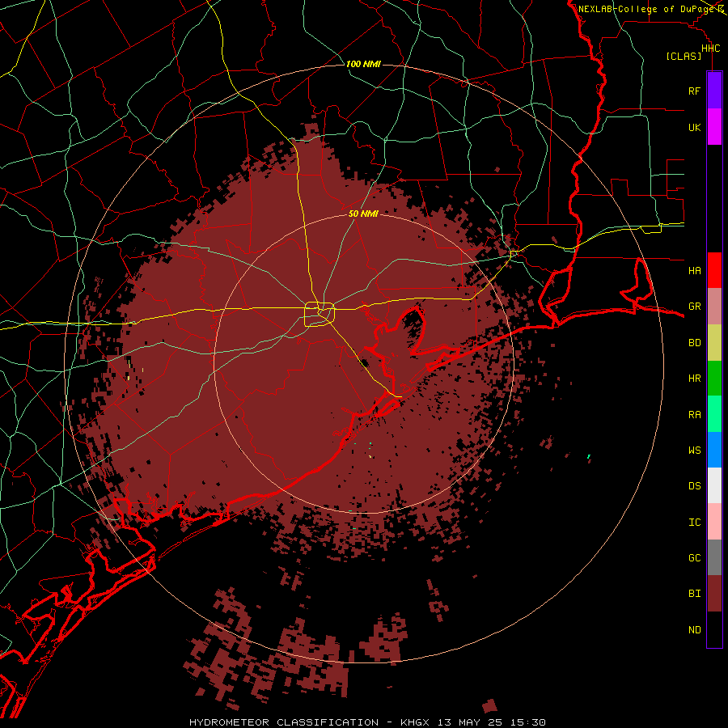Screen dimensions: 728x728
Task: Click the GC legend label
Action: 695,558
